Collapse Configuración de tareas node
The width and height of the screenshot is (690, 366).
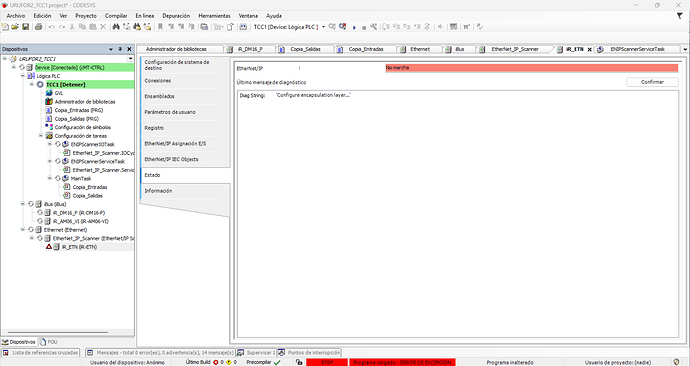[40, 135]
